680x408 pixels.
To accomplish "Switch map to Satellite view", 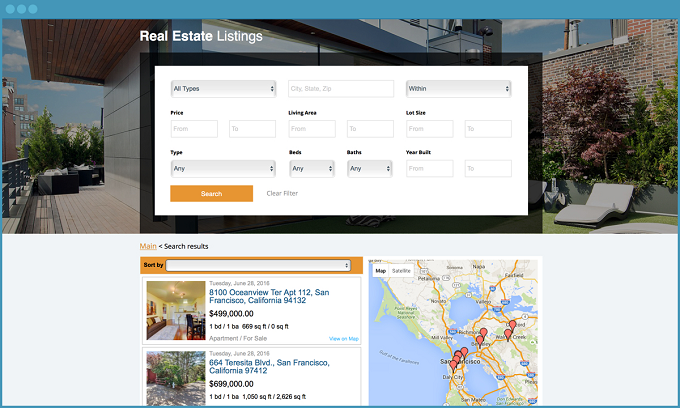I will pyautogui.click(x=401, y=271).
